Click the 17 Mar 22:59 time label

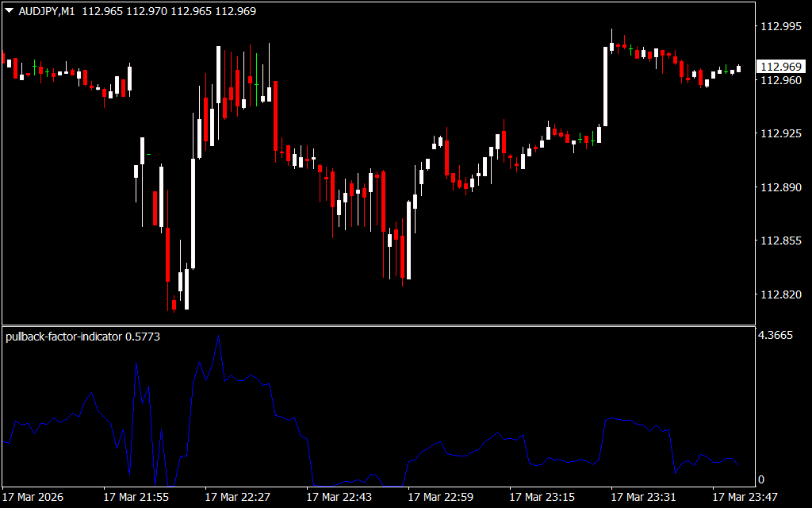(440, 497)
